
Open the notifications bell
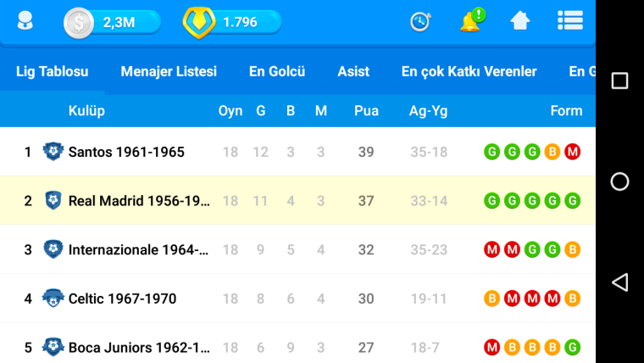point(472,20)
